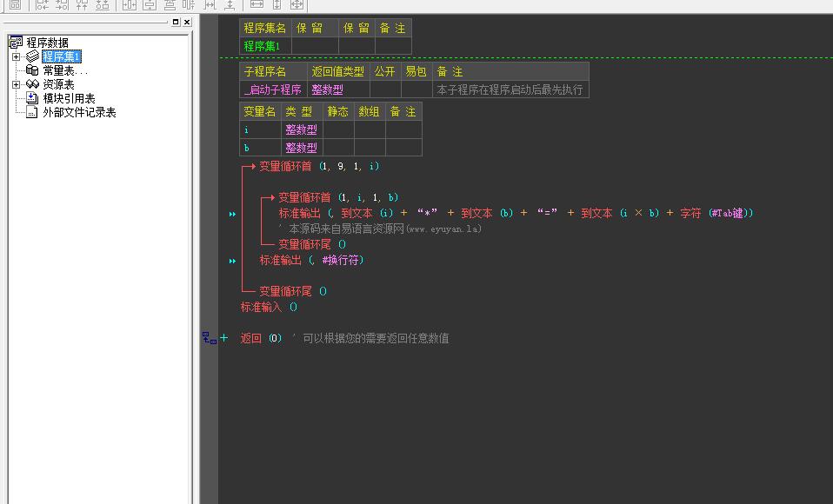This screenshot has width=833, height=504.
Task: Click 整数型 type cell for variable b
Action: point(302,148)
